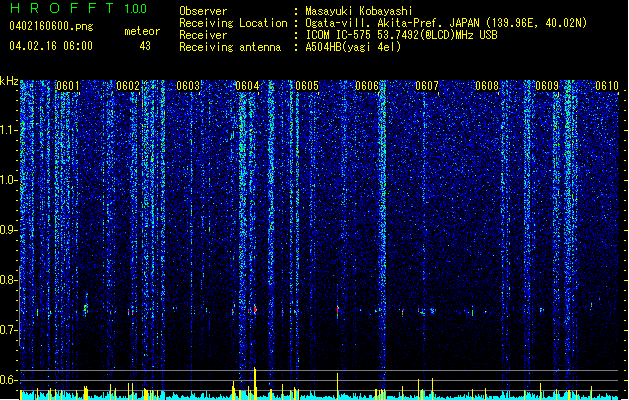Click the ICOM IC-575 receiver text

coord(401,35)
